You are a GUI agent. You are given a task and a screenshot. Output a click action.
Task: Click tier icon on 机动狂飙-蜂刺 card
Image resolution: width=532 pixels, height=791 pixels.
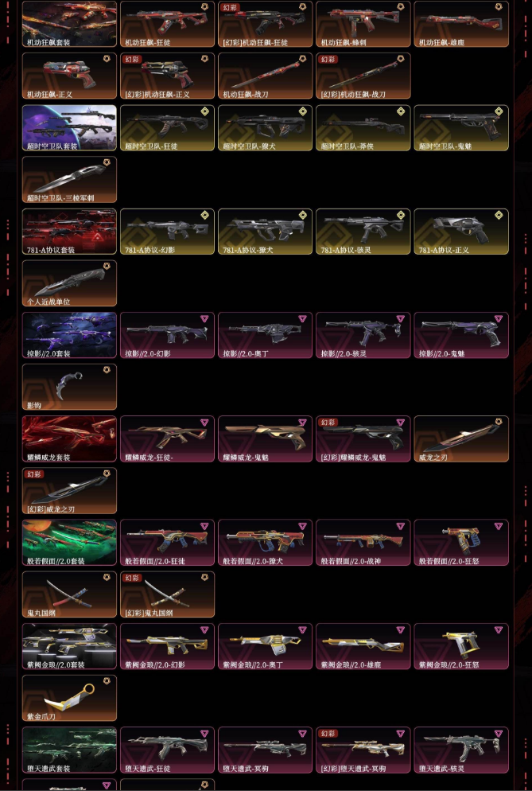400,7
